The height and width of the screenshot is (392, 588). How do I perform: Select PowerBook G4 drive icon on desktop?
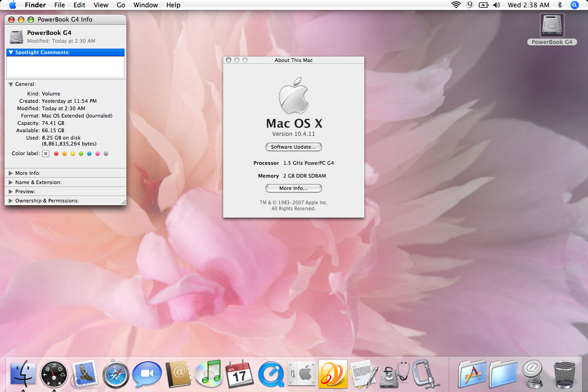coord(552,25)
